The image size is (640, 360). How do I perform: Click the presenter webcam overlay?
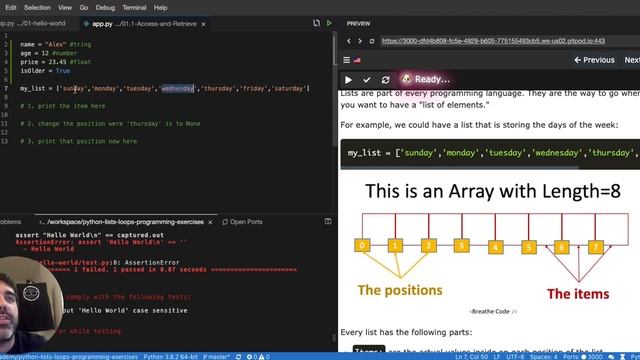pos(30,303)
